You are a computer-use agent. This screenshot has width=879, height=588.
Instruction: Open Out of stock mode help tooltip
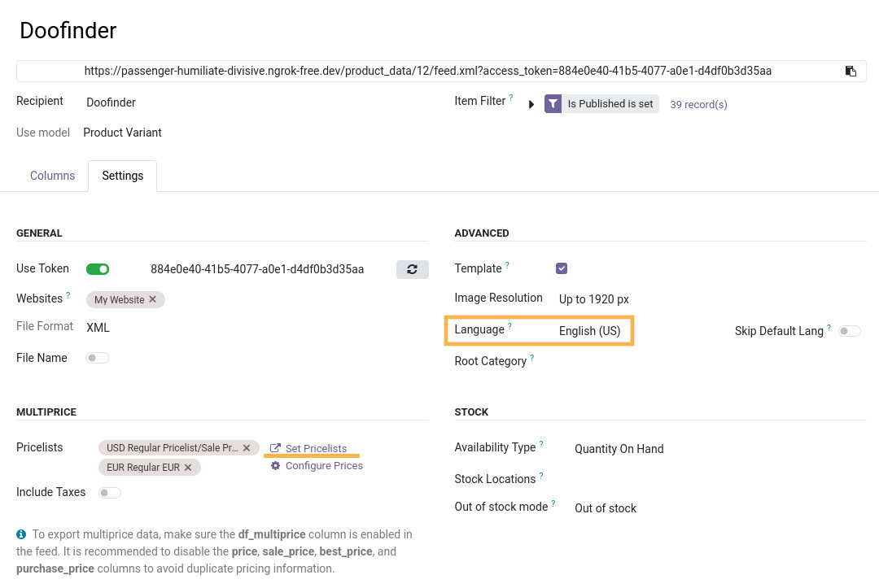coord(553,503)
